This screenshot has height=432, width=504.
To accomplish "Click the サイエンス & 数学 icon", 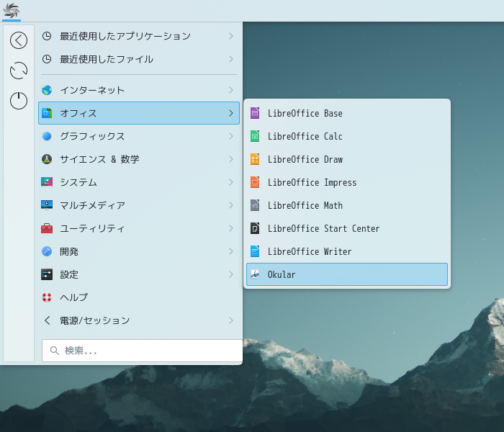I will click(x=47, y=159).
